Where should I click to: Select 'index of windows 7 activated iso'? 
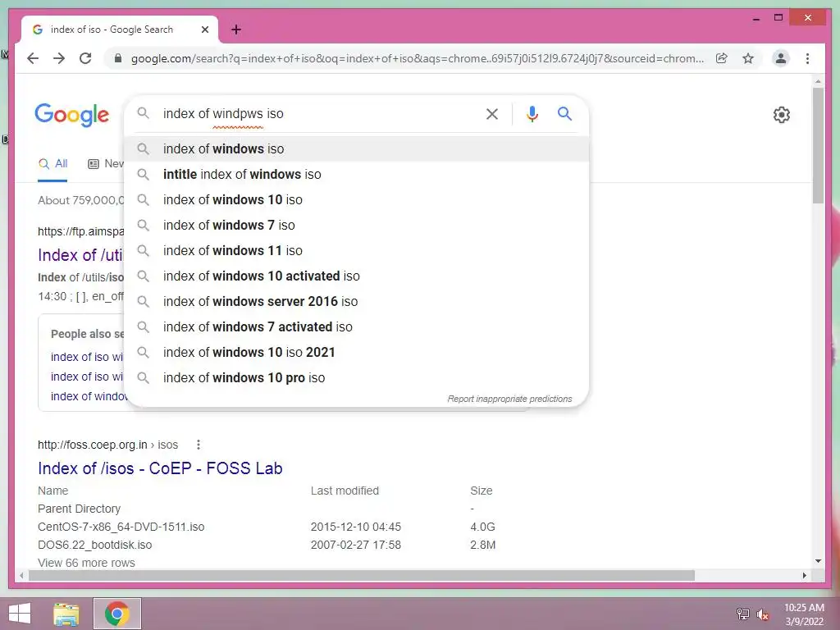click(x=356, y=326)
